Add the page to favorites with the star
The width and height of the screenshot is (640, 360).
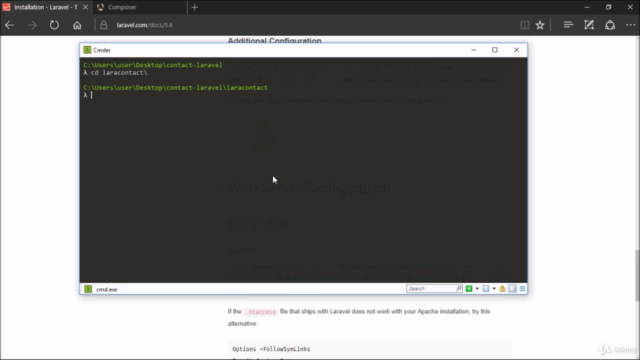[540, 25]
